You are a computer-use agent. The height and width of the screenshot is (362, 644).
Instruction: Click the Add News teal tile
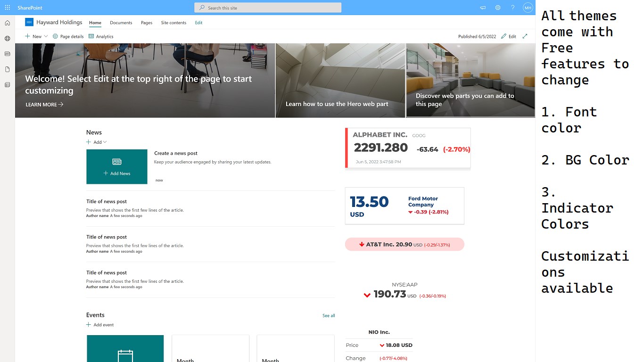117,167
